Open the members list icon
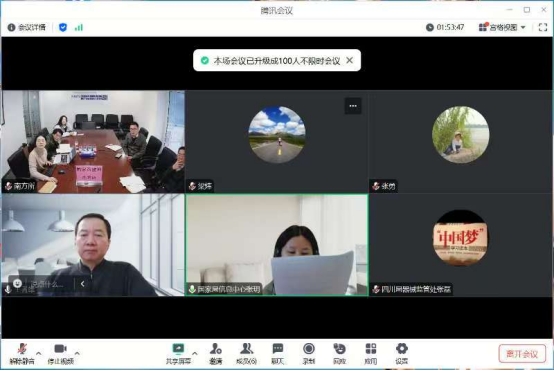 tap(246, 349)
